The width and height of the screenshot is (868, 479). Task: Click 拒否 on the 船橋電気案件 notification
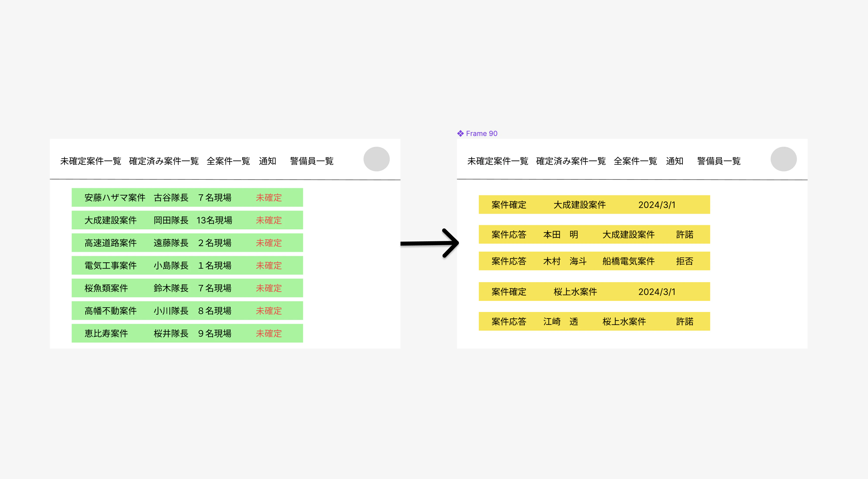pyautogui.click(x=685, y=261)
